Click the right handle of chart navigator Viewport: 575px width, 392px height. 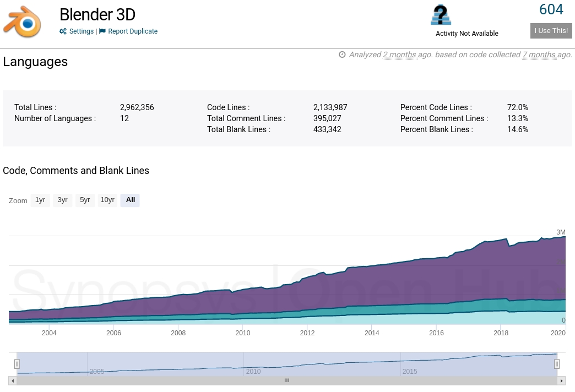pos(557,364)
